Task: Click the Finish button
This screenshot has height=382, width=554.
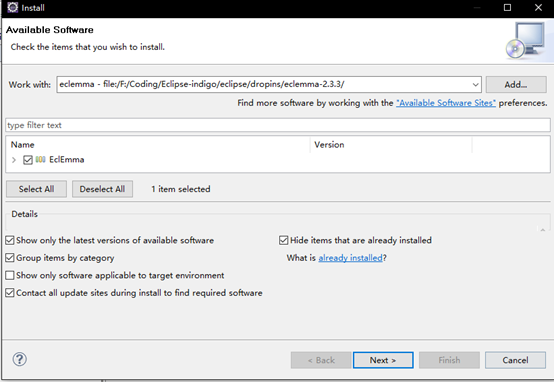Action: pyautogui.click(x=449, y=360)
